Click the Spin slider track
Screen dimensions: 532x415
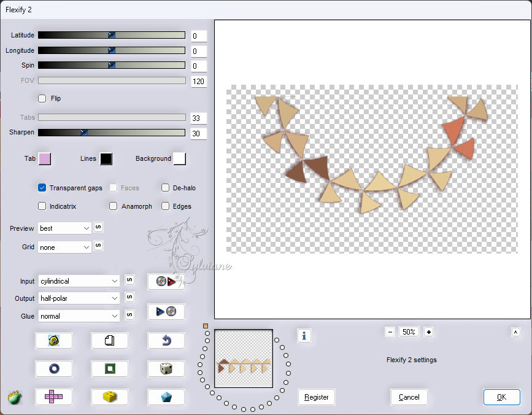pos(112,65)
